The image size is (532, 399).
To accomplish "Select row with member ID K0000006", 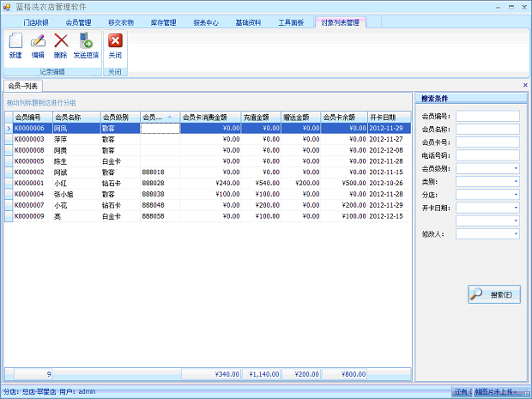I will [208, 128].
